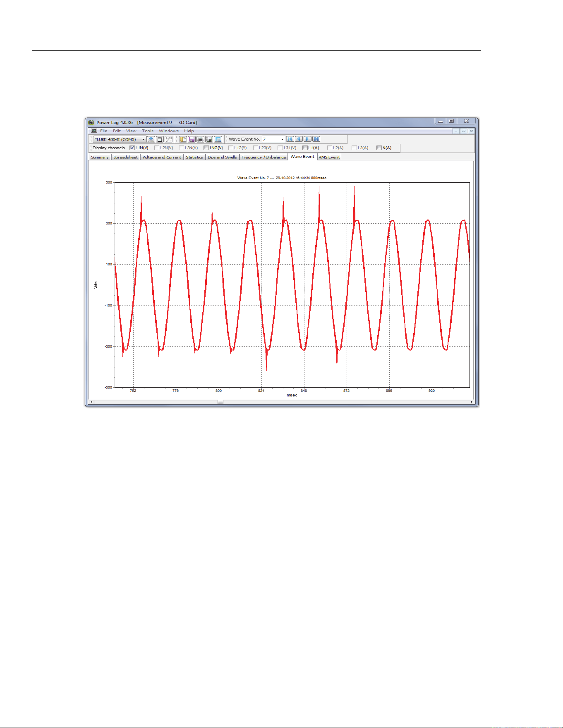Open the FLUKE 430-II (COM5) device dropdown

pyautogui.click(x=120, y=139)
